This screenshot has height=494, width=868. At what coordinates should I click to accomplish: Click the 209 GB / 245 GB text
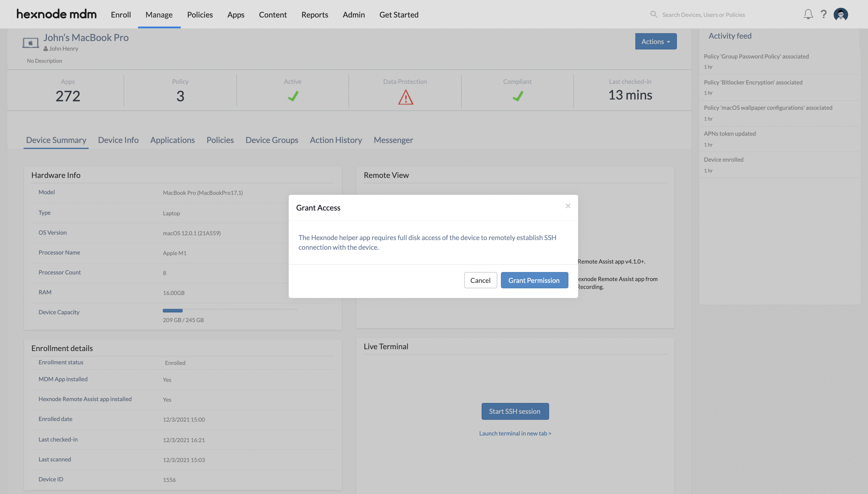tap(183, 320)
